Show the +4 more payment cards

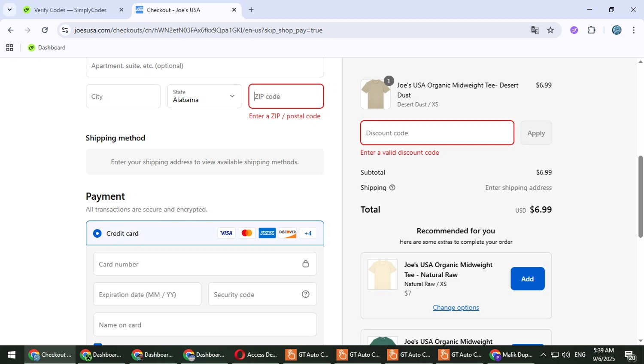click(308, 233)
